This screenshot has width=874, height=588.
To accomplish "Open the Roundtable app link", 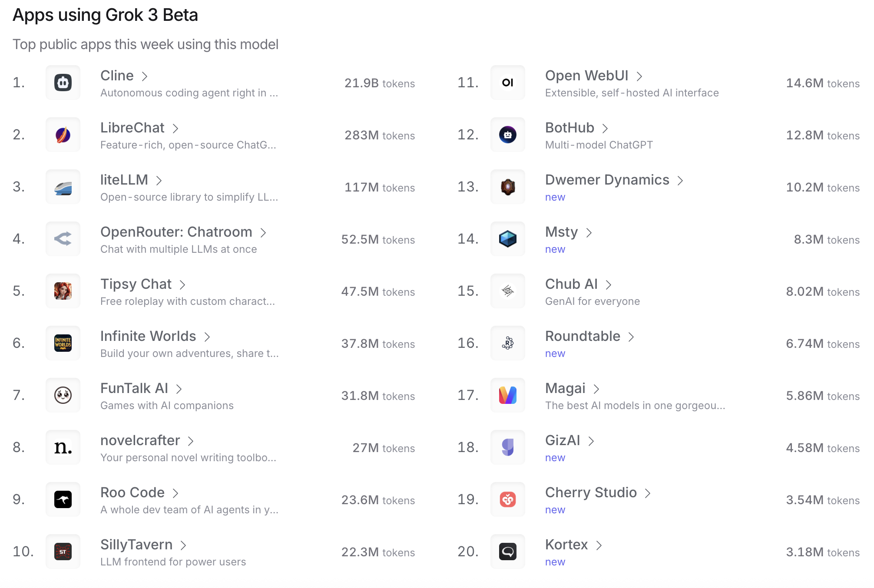I will (583, 336).
